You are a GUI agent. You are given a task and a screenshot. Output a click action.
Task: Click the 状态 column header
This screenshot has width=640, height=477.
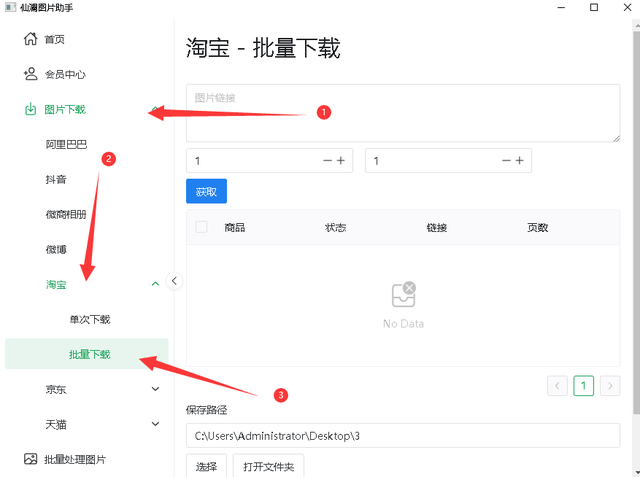pos(336,227)
